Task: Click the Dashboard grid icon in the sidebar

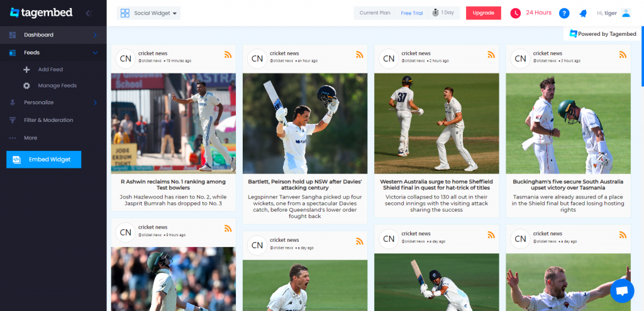Action: pyautogui.click(x=13, y=35)
